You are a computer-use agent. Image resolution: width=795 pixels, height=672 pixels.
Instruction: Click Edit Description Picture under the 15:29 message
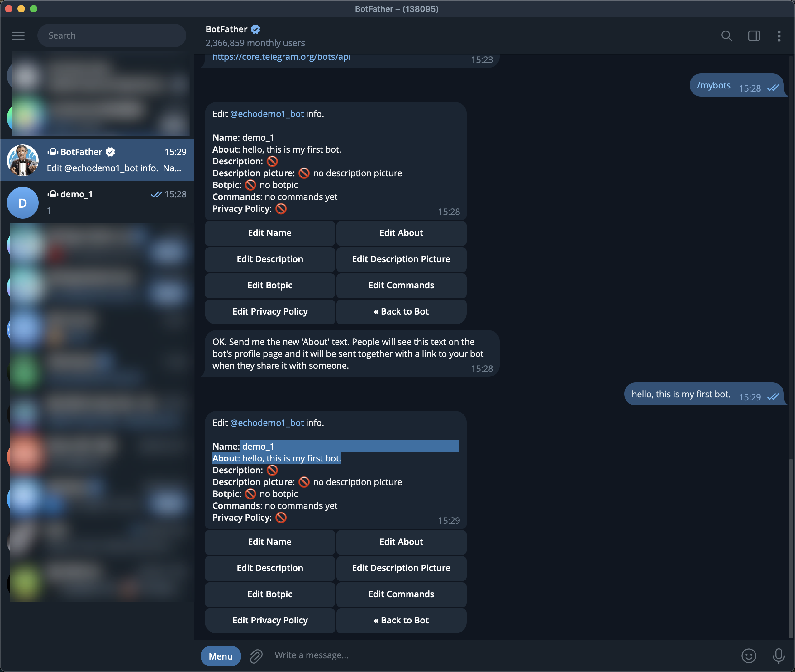pos(401,568)
